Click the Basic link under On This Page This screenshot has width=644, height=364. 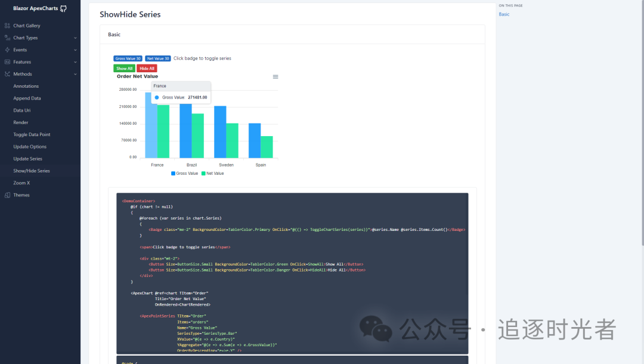[x=504, y=14]
